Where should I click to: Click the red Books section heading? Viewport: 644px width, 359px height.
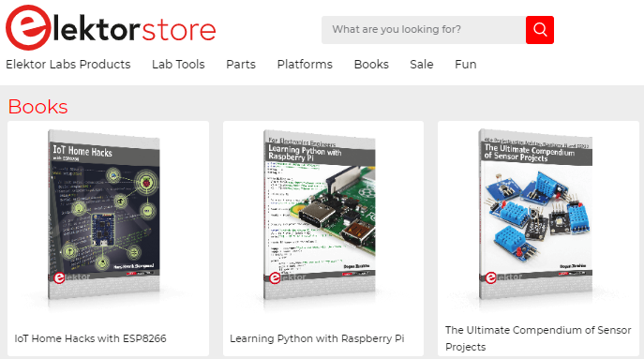[37, 107]
